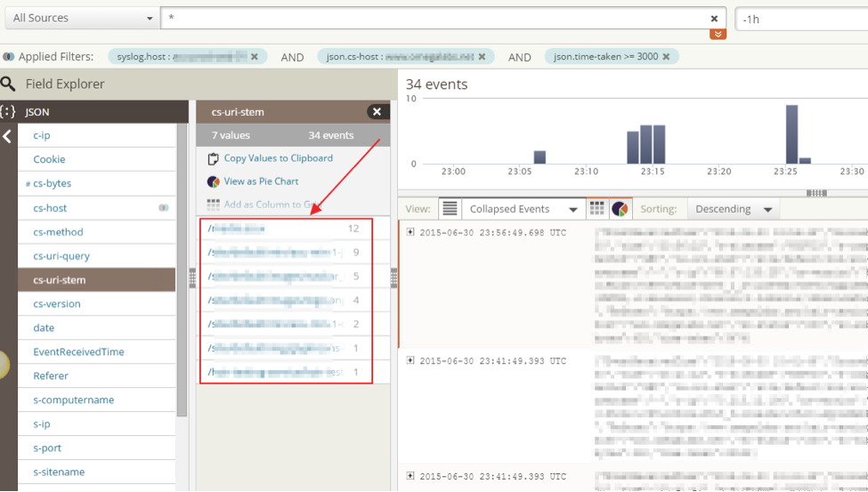
Task: Select the cs-uri-query field
Action: click(x=61, y=256)
